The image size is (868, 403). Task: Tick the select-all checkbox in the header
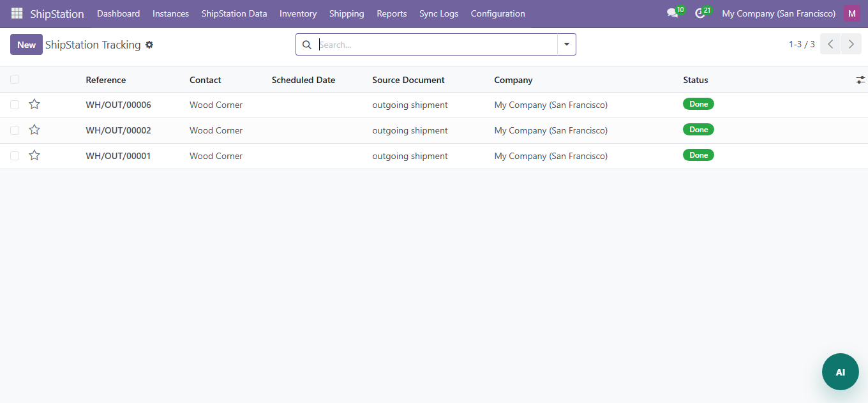(15, 80)
